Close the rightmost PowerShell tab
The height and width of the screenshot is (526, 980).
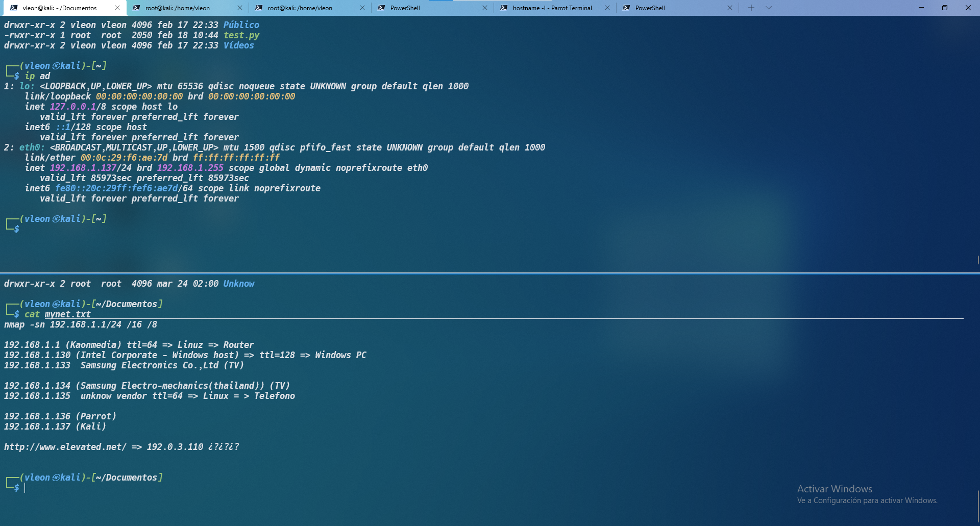730,8
